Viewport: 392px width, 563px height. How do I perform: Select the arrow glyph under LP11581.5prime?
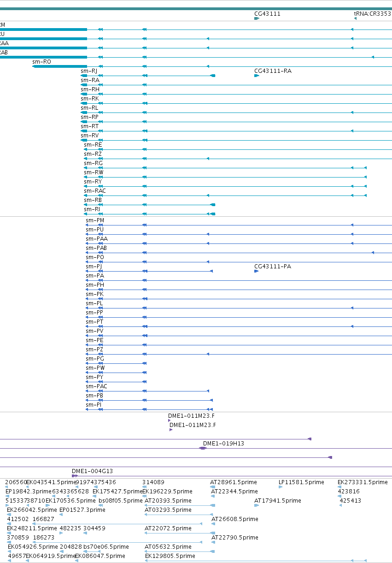(281, 487)
